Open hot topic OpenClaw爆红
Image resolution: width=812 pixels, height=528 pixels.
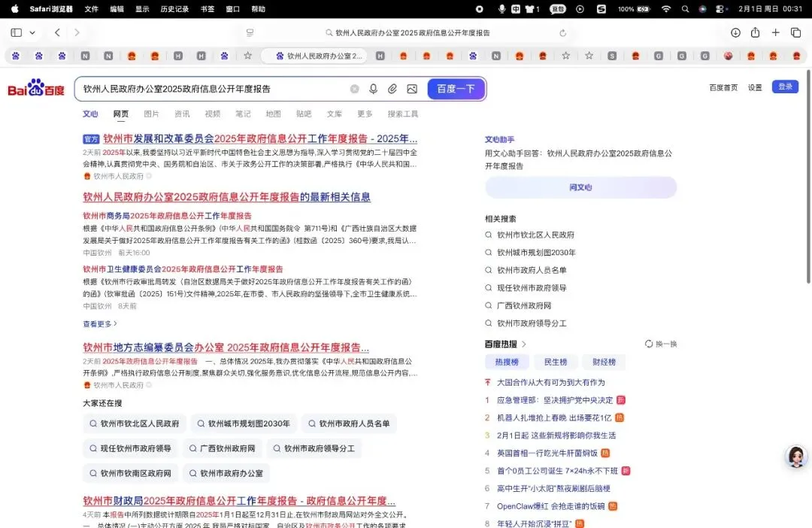[x=550, y=506]
